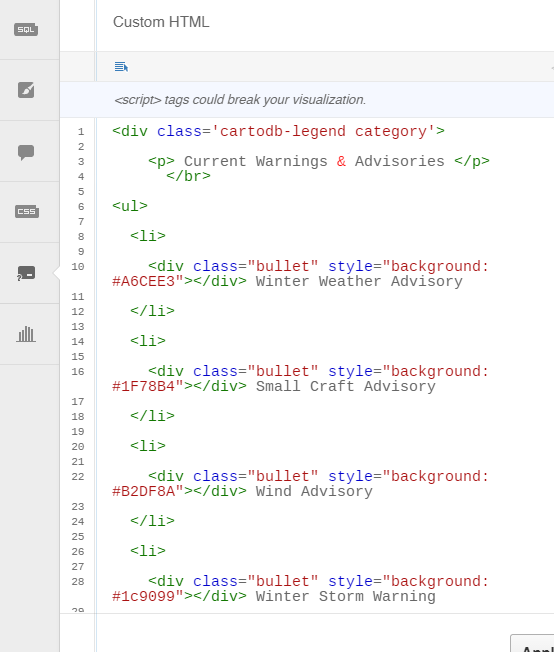The height and width of the screenshot is (652, 554).
Task: Select the legends panel icon
Action: coord(26,273)
